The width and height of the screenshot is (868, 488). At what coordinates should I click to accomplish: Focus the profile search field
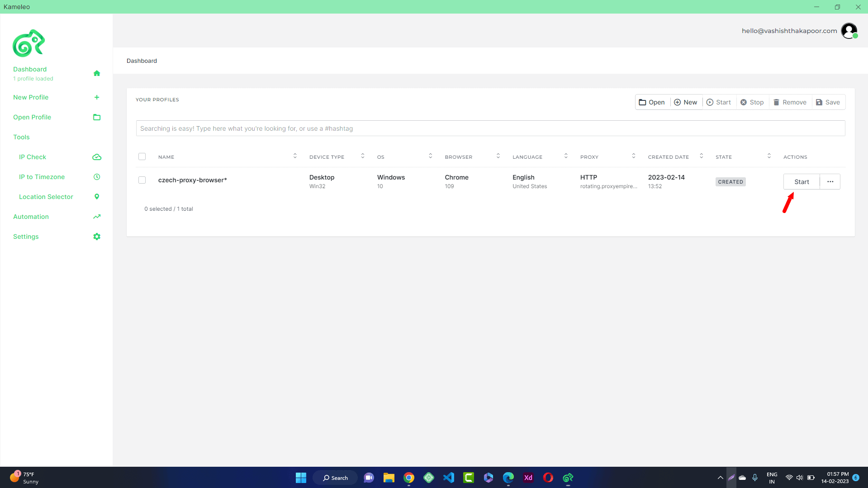tap(490, 128)
